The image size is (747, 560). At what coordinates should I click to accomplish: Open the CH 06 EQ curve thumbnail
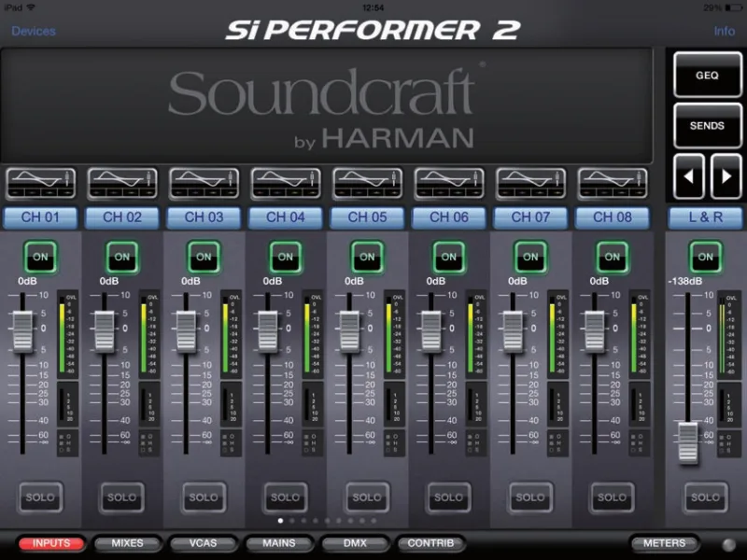point(449,183)
